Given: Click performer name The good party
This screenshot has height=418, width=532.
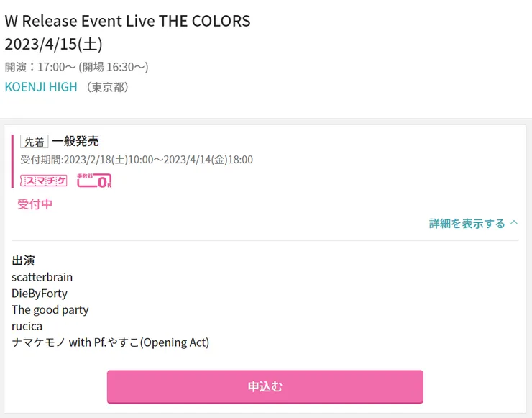Looking at the screenshot, I should click(x=50, y=310).
